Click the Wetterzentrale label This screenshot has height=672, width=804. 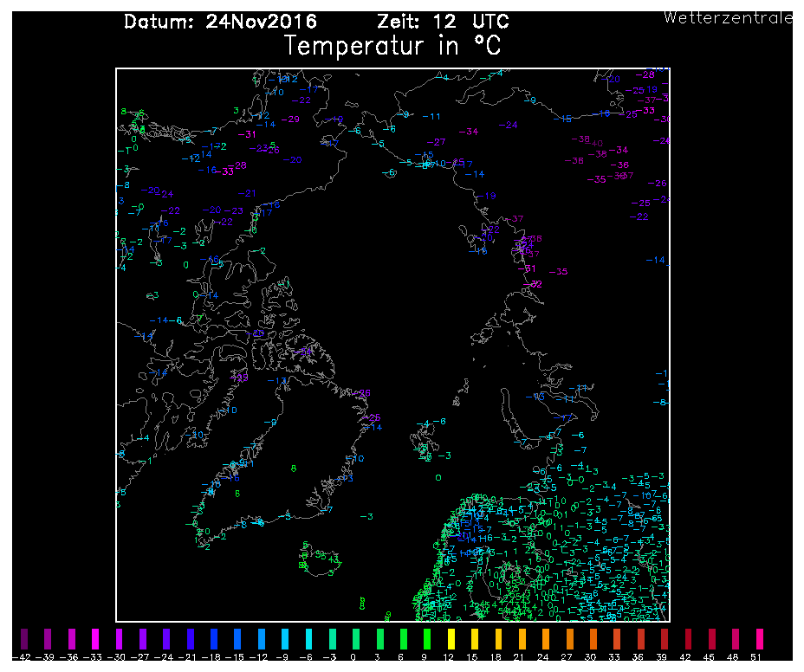[728, 17]
